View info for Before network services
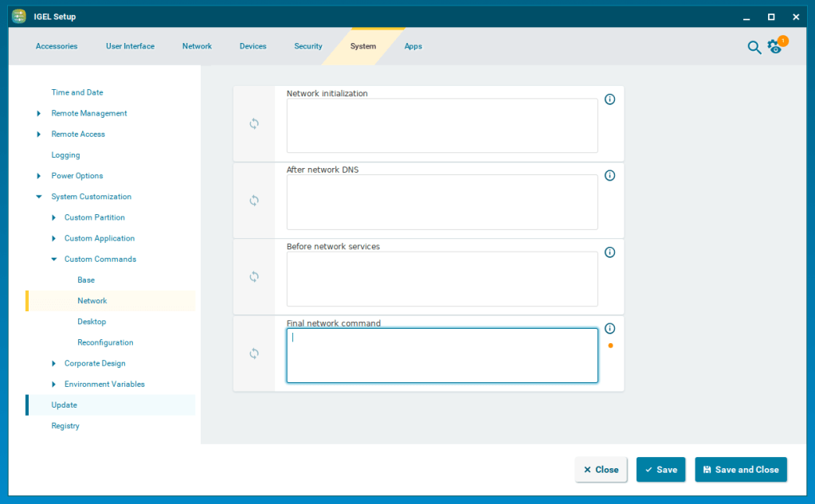This screenshot has width=815, height=504. pyautogui.click(x=610, y=252)
